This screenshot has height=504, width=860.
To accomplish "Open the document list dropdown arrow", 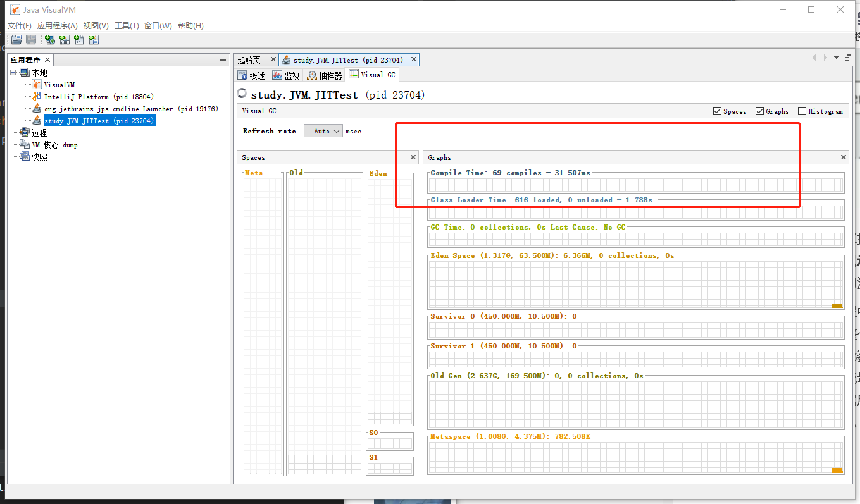I will click(837, 58).
